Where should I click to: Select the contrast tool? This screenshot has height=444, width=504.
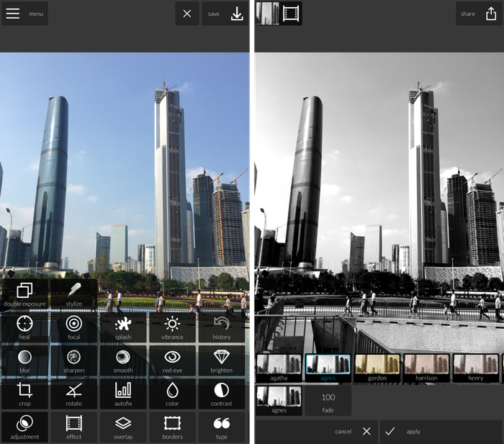point(222,394)
